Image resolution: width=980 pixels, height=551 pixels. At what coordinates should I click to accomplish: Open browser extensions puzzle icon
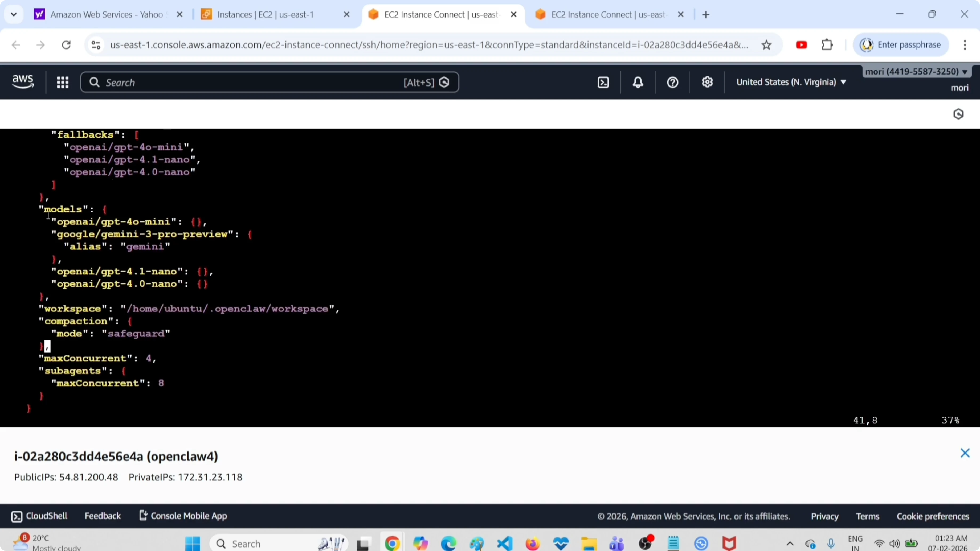[x=827, y=45]
